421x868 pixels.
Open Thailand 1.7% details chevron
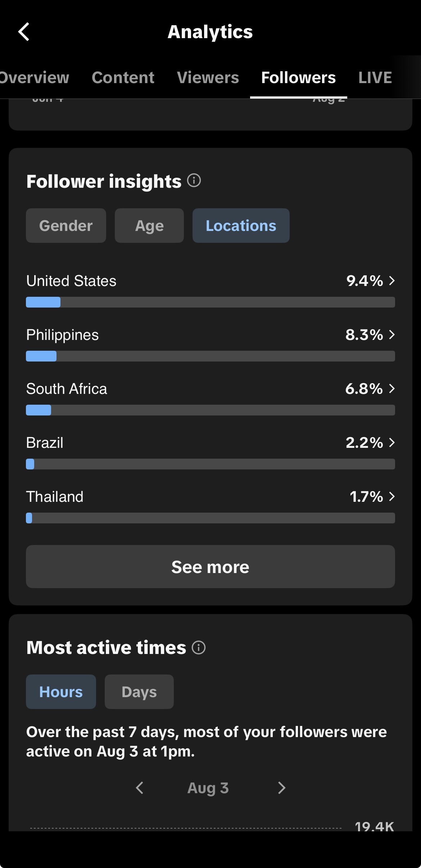pos(392,496)
